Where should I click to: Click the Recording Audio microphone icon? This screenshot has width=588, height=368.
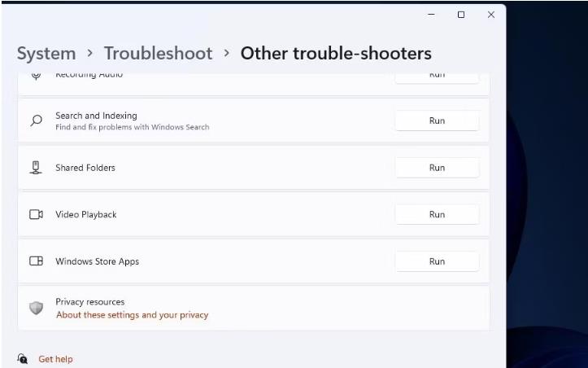pos(36,76)
